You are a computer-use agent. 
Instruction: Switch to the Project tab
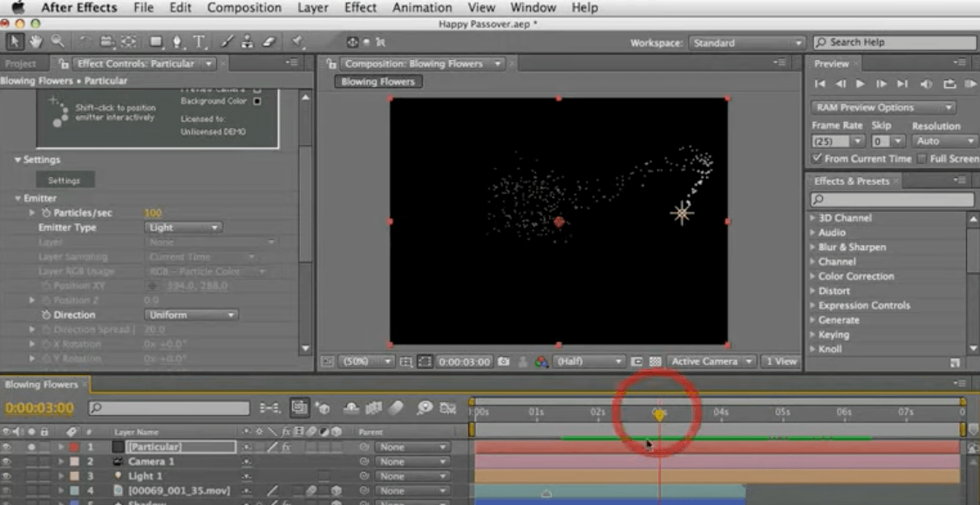click(21, 64)
